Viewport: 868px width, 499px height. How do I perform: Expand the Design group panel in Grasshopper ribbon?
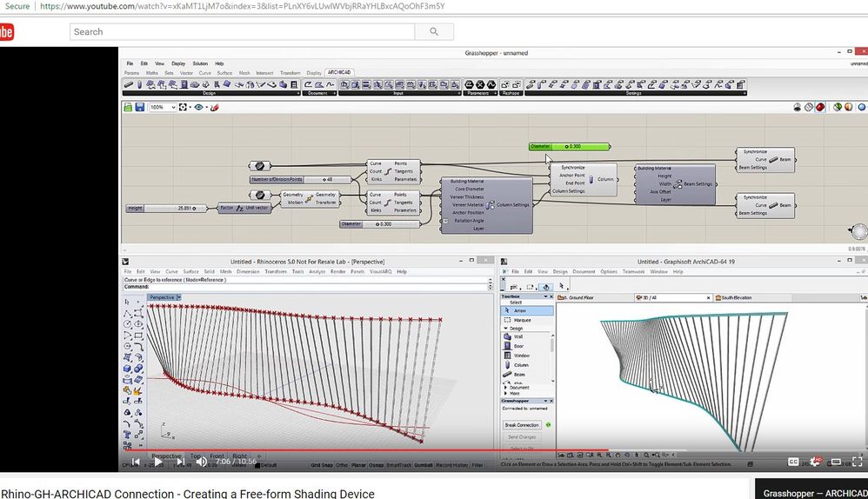tap(297, 94)
